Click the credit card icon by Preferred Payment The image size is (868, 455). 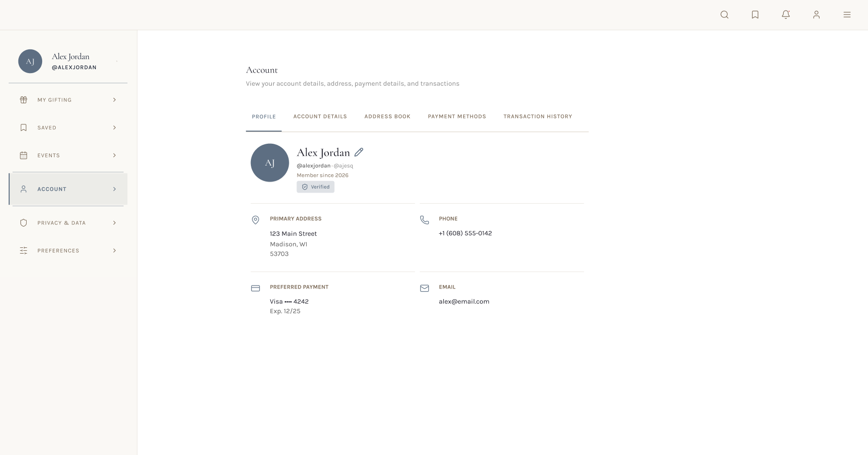pos(255,288)
